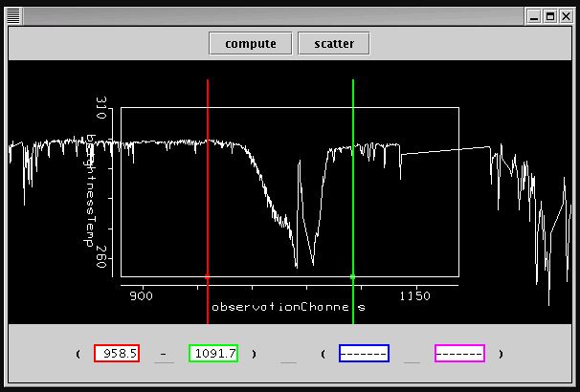Click the 1150 tick label on x-axis
Viewport: 580px width, 392px height.
[415, 296]
